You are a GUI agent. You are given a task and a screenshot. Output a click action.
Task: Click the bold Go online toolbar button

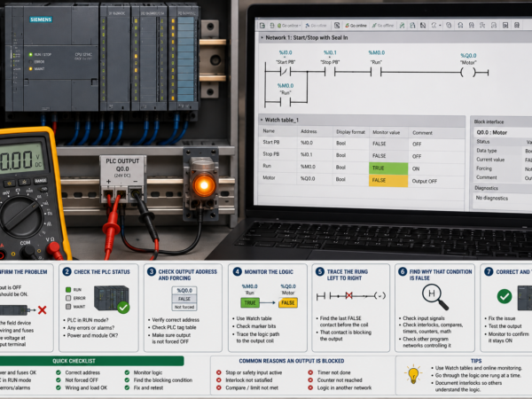click(356, 26)
